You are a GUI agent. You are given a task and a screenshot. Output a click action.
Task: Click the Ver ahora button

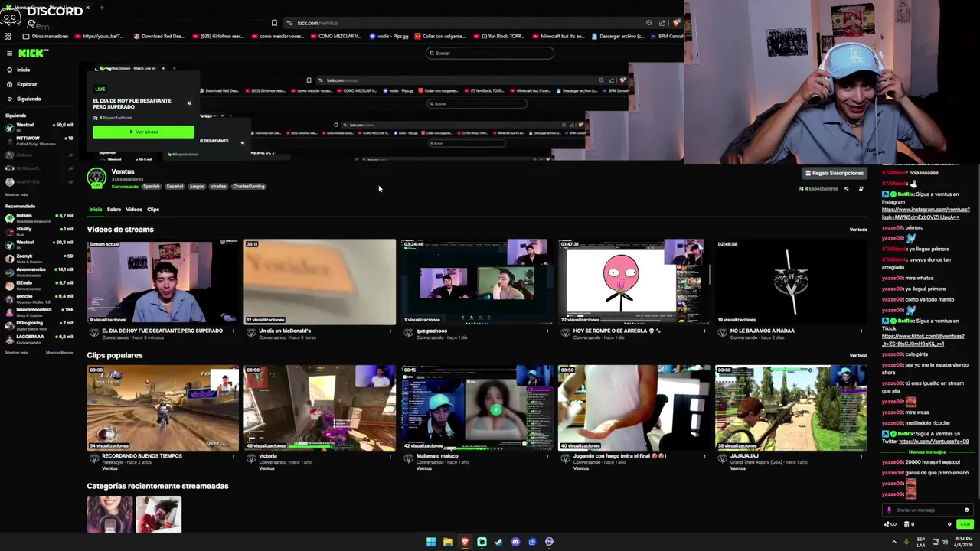pyautogui.click(x=143, y=132)
